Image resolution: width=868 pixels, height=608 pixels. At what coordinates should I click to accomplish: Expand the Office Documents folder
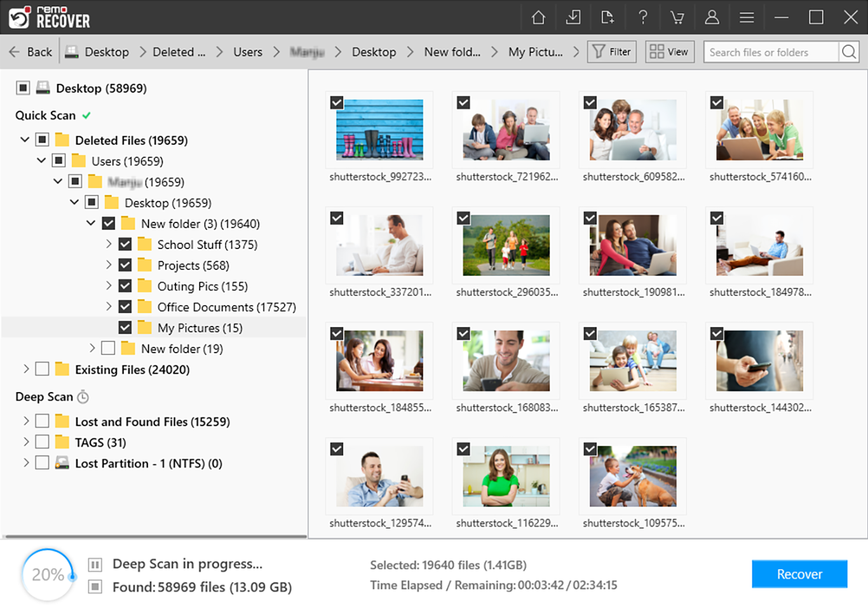click(x=109, y=307)
